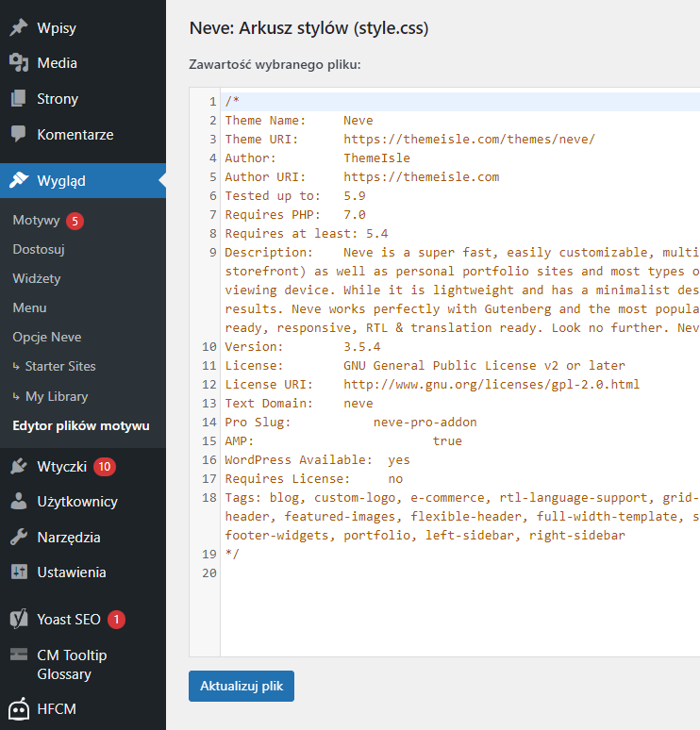Go to the Motywy submenu
The height and width of the screenshot is (730, 700).
[x=37, y=220]
